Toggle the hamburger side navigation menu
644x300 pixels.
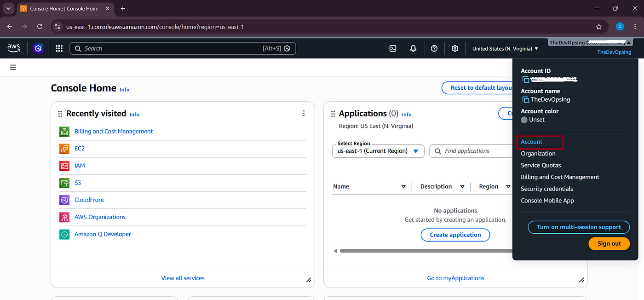[13, 67]
